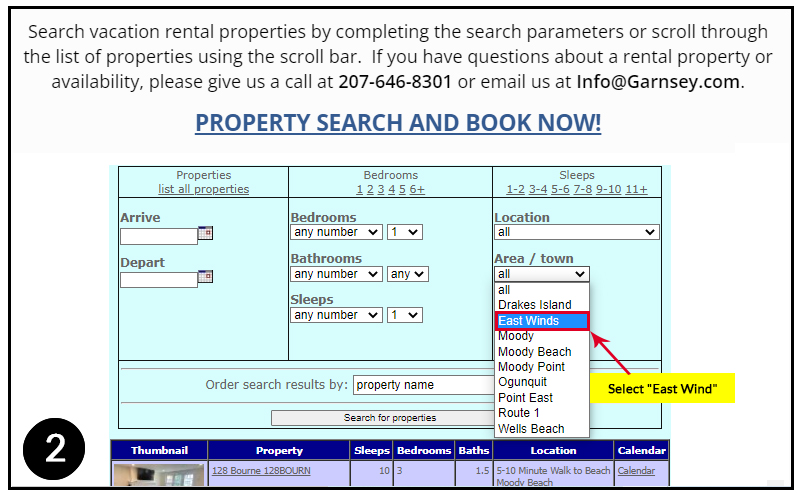Image resolution: width=803 pixels, height=498 pixels.
Task: Open the Depart date calendar icon
Action: coord(205,277)
